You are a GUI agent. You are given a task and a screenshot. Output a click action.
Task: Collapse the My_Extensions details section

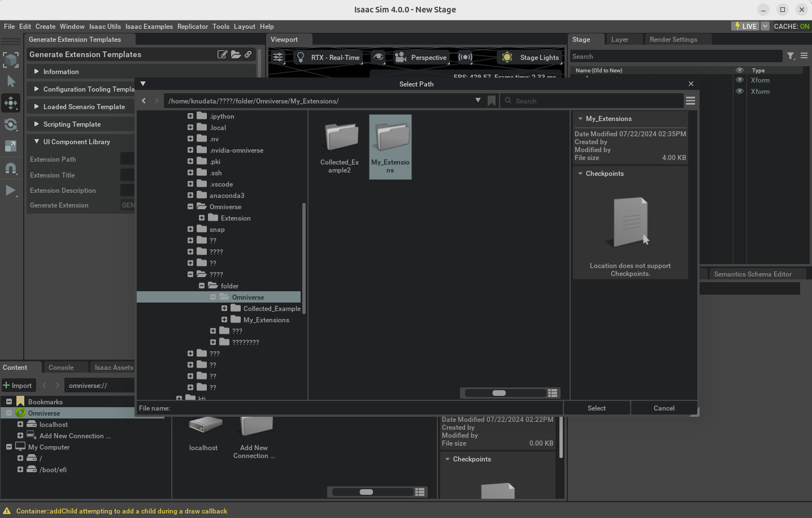(580, 119)
